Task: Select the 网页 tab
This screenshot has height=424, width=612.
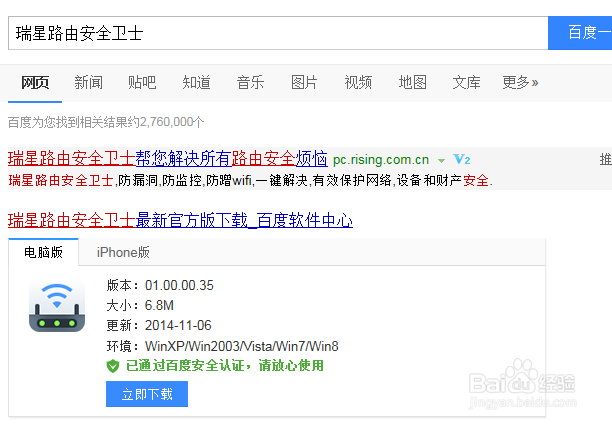Action: pos(35,82)
